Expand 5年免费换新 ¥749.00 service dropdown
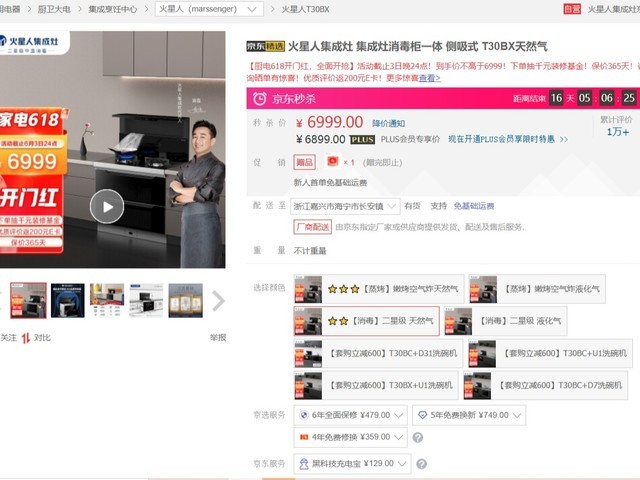This screenshot has height=480, width=640. click(469, 416)
